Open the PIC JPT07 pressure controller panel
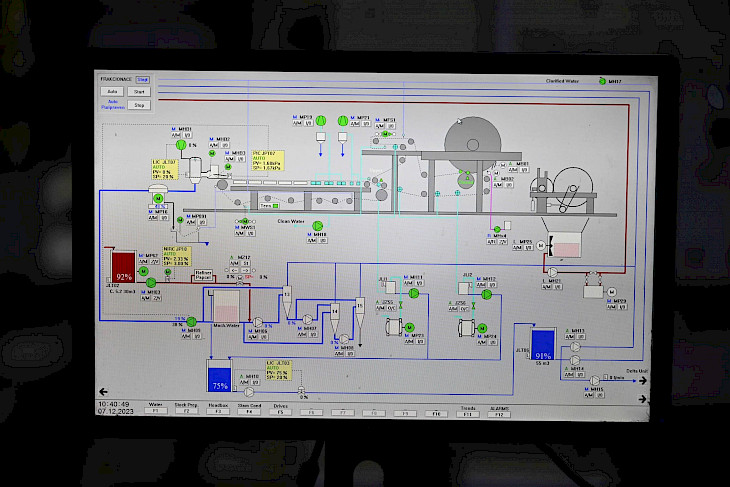The width and height of the screenshot is (730, 487). [267, 160]
